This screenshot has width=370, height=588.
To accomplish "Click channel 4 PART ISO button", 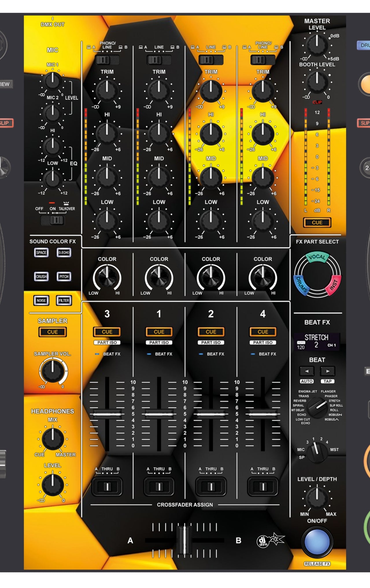I will pos(263,342).
